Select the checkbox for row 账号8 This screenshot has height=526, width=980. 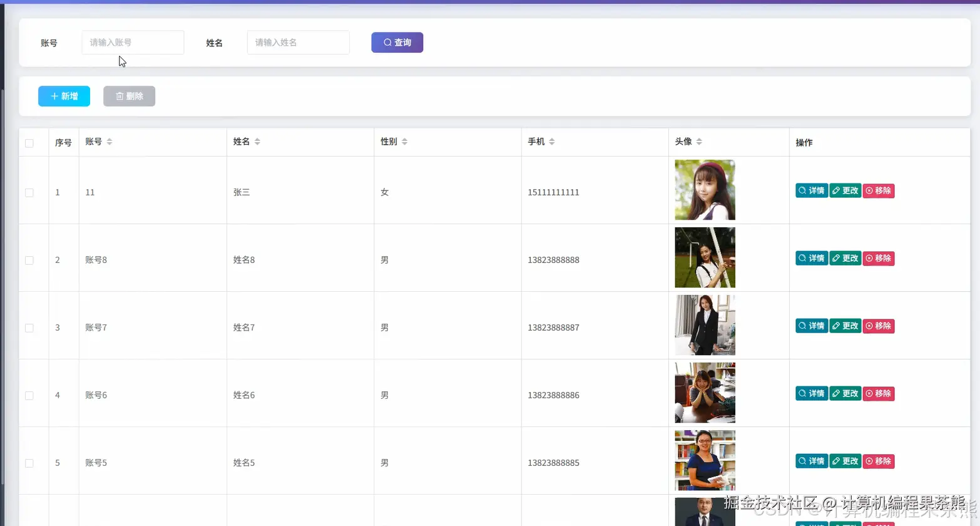tap(29, 260)
